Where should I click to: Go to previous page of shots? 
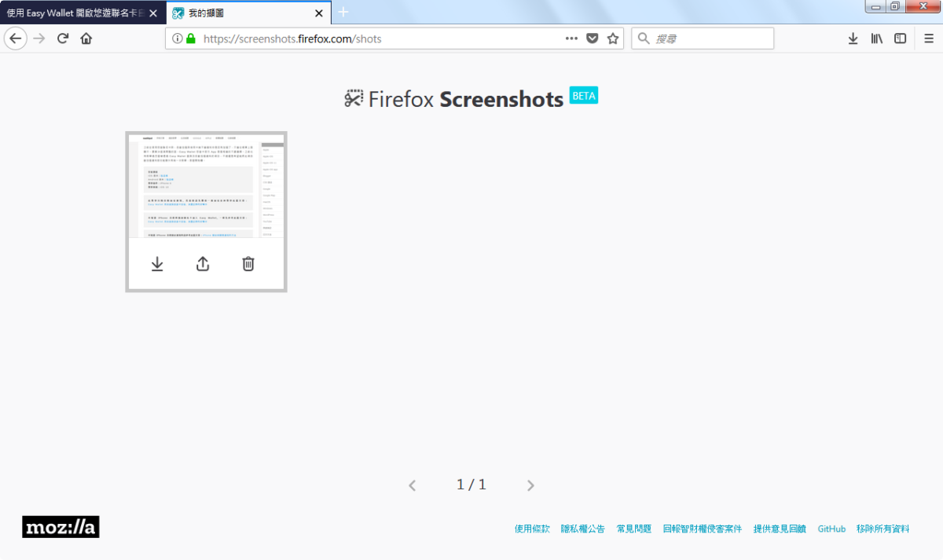(x=412, y=485)
